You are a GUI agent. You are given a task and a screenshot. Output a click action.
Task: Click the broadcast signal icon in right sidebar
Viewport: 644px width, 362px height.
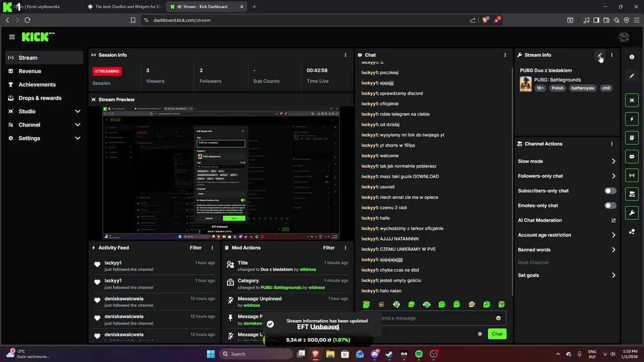click(x=632, y=175)
